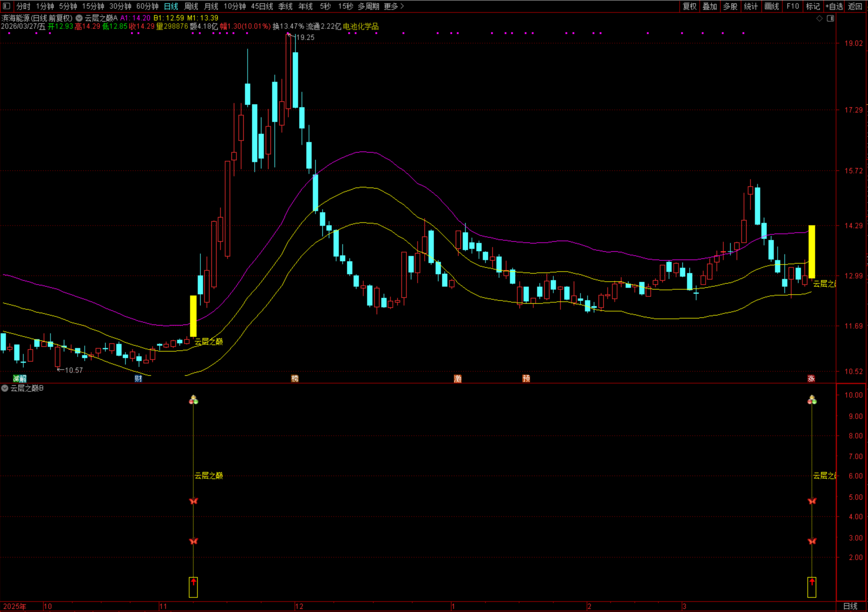Click the 电池化学品 sector link
868x612 pixels.
coord(361,26)
